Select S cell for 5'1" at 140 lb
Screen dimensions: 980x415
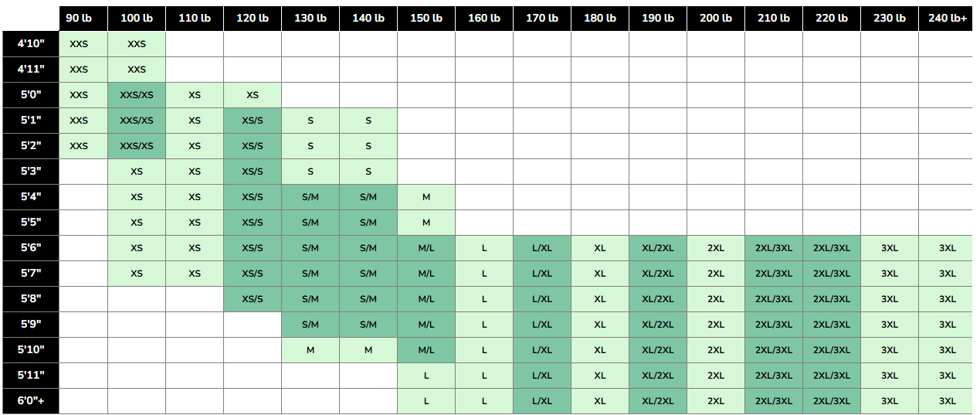(x=368, y=121)
